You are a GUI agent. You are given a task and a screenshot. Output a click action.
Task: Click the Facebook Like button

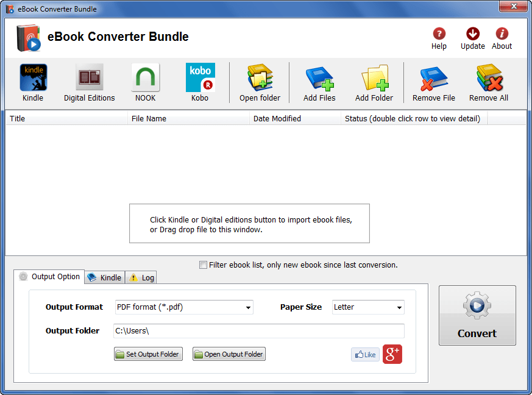click(x=365, y=355)
